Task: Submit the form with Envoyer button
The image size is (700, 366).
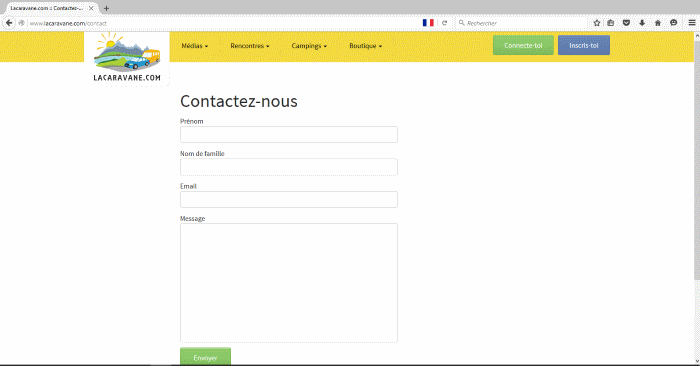Action: [x=205, y=356]
